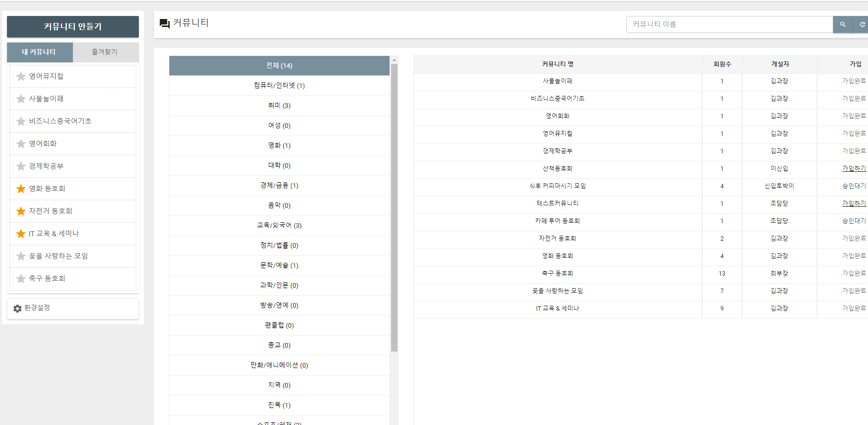Image resolution: width=868 pixels, height=425 pixels.
Task: Click the star icon beside 경제학공부
Action: point(21,166)
